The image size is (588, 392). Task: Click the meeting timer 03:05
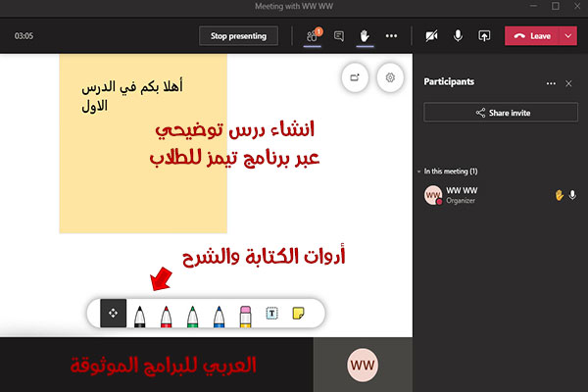(24, 36)
